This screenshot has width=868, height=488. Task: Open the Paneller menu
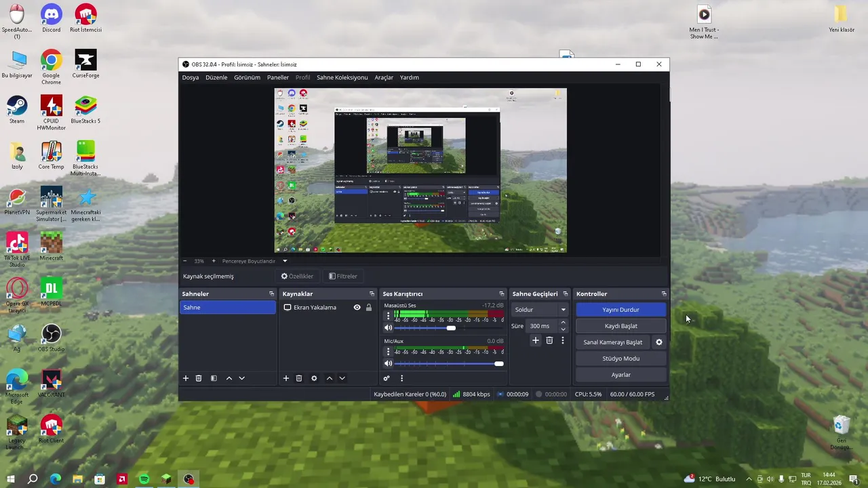[278, 77]
